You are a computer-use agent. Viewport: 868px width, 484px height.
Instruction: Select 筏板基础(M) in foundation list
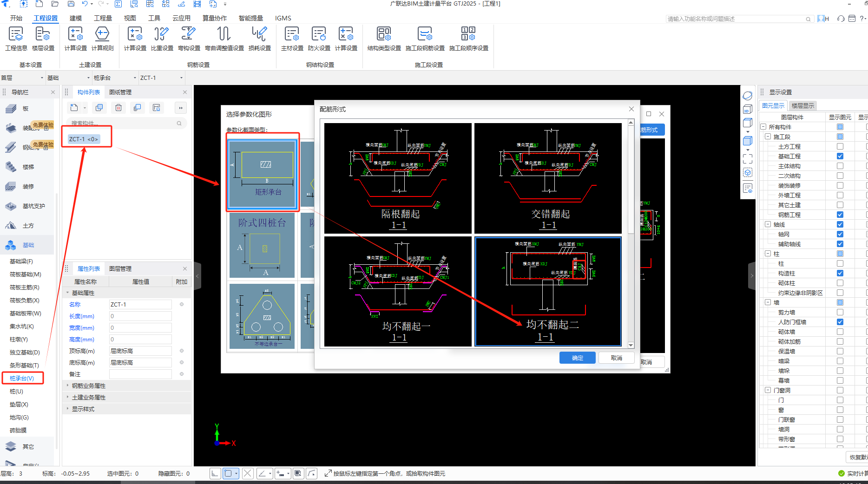[x=26, y=275]
